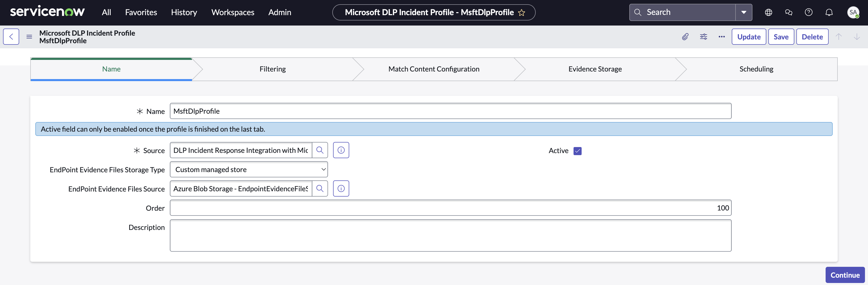Preview the Source record info icon
This screenshot has width=868, height=285.
click(341, 150)
